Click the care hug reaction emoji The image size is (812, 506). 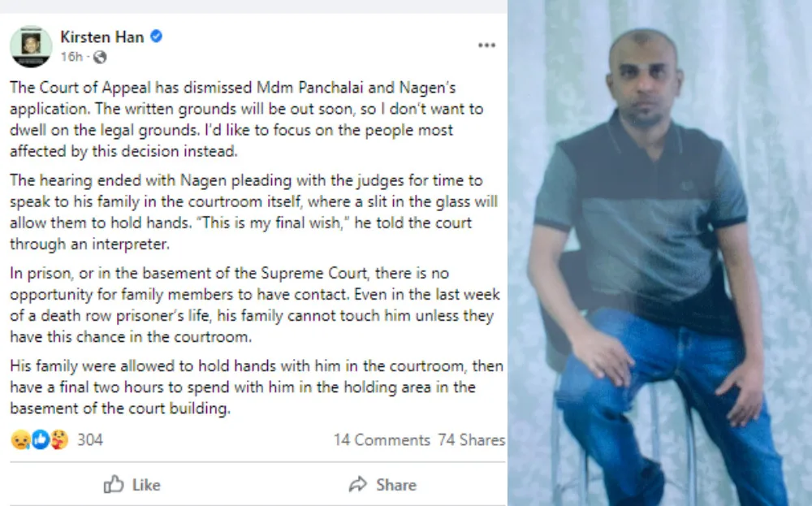[59, 439]
